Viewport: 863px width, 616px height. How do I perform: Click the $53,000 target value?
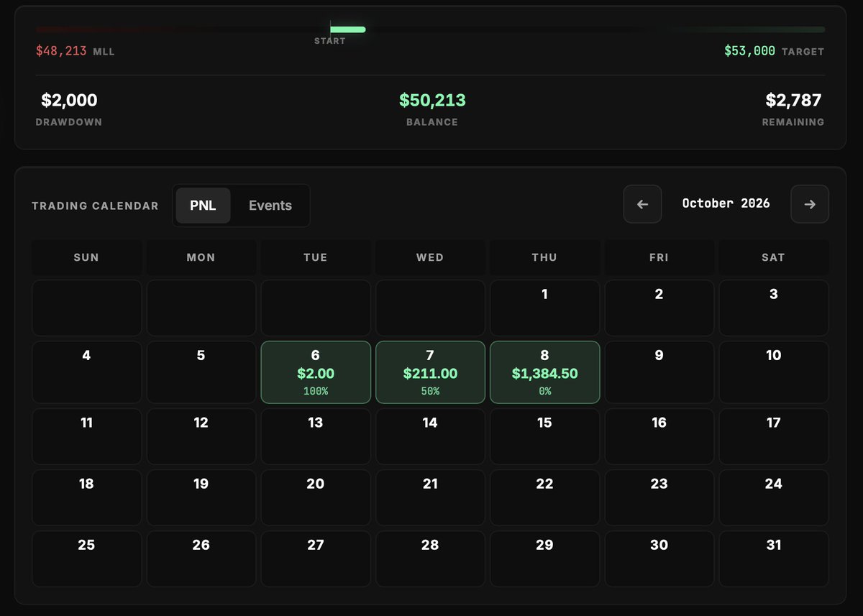pyautogui.click(x=750, y=51)
